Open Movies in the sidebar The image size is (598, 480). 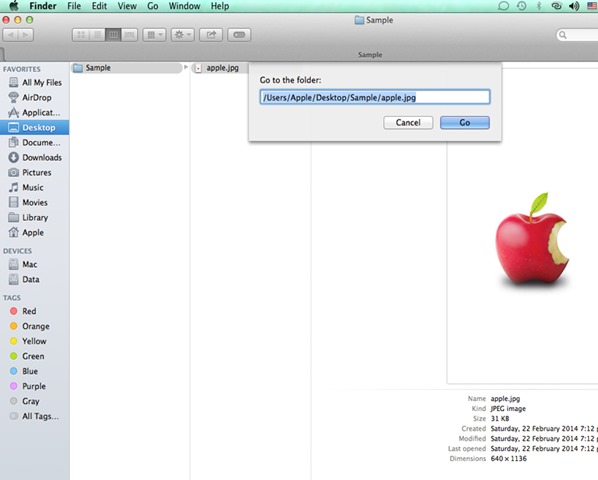tap(35, 202)
